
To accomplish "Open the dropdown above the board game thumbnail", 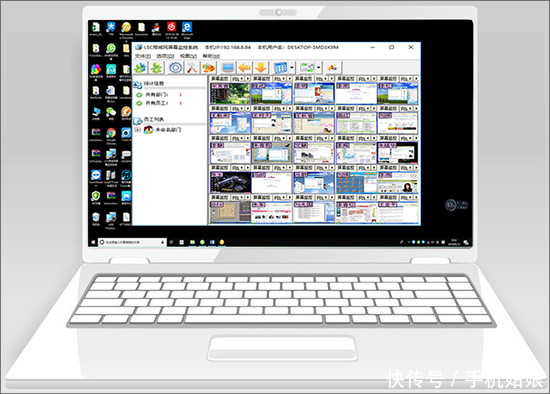I will tap(240, 198).
